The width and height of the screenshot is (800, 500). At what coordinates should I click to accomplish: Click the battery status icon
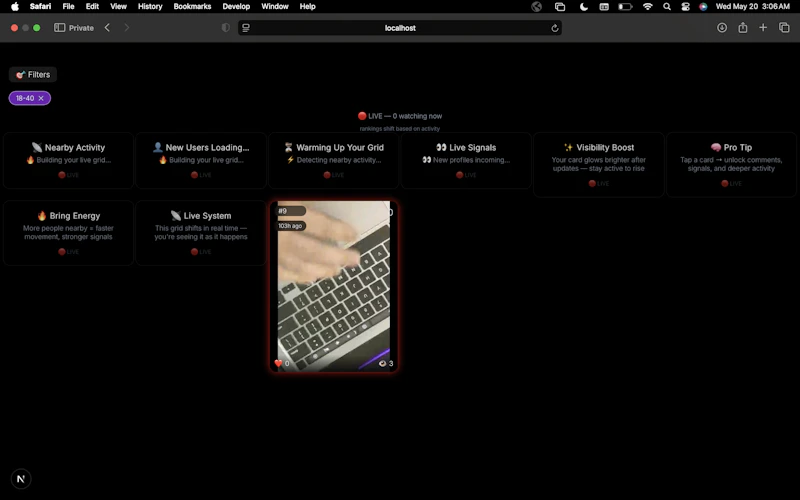click(x=625, y=7)
